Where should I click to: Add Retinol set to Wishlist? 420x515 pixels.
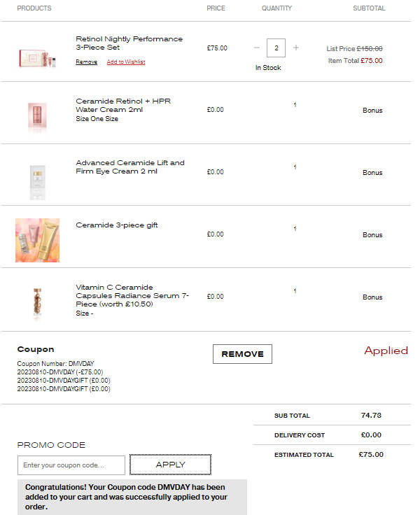point(126,62)
